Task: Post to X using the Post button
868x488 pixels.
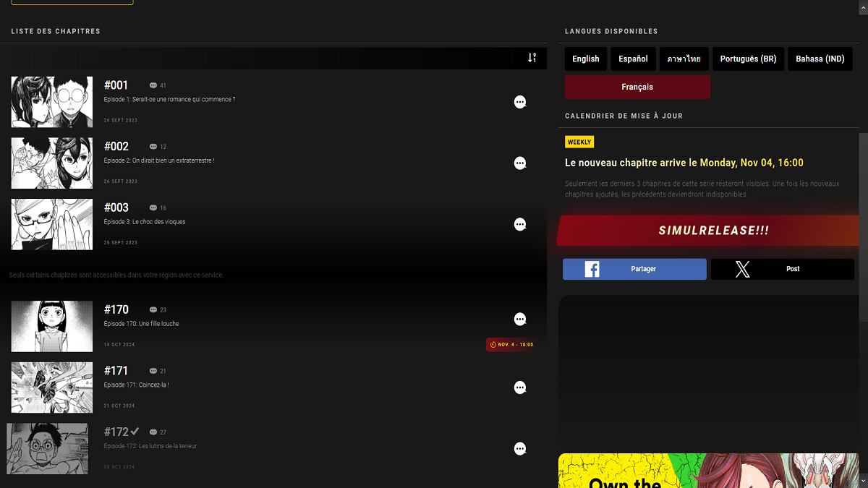Action: point(782,269)
